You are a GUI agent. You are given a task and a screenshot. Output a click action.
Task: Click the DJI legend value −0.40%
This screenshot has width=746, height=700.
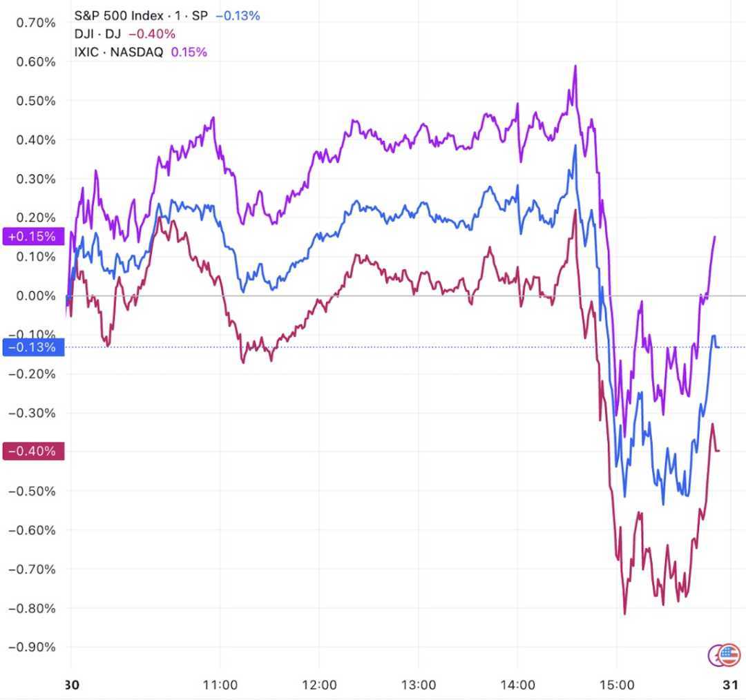[x=152, y=33]
